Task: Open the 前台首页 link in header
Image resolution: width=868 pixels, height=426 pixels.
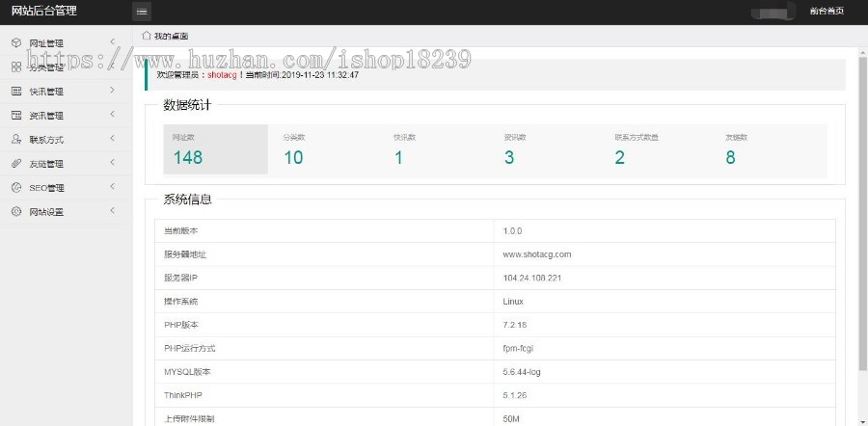Action: click(x=827, y=12)
